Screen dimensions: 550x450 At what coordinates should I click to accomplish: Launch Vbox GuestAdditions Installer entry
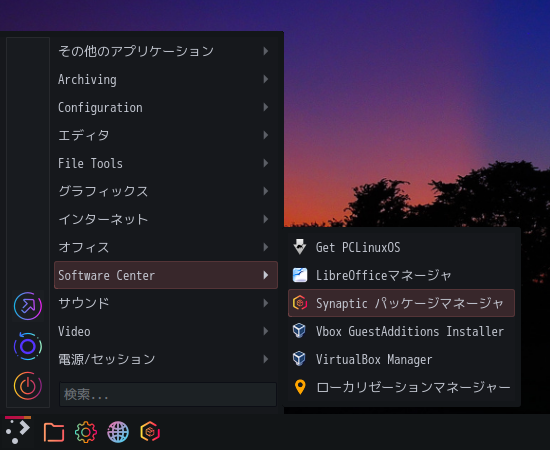(x=401, y=331)
